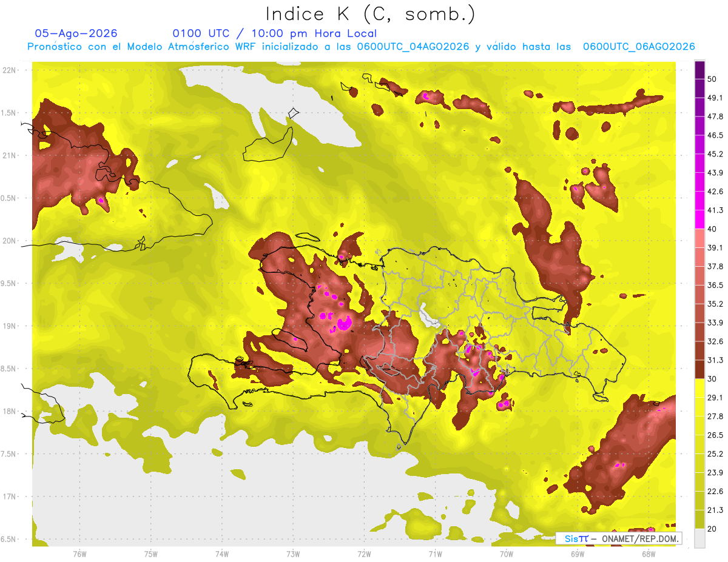Click the colorbar value "21.3"

click(x=716, y=510)
